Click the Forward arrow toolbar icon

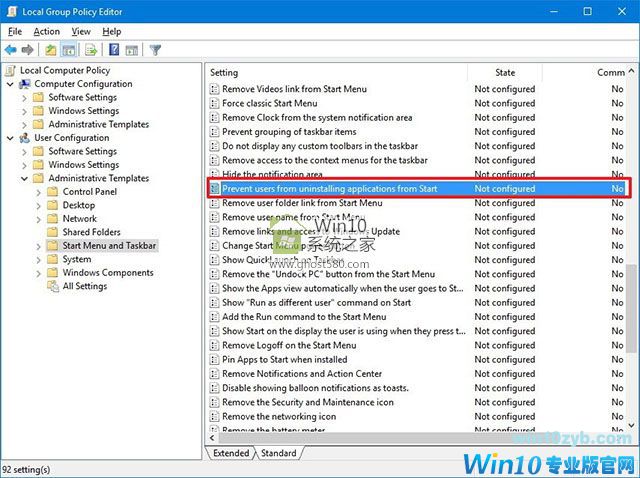tap(27, 50)
